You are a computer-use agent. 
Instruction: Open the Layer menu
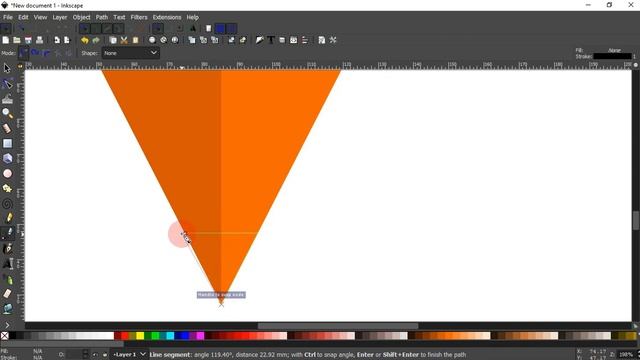click(60, 17)
